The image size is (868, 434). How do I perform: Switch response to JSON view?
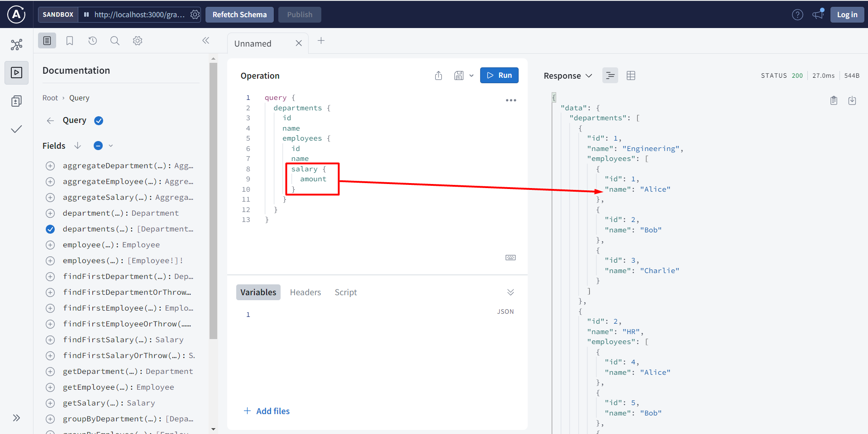pyautogui.click(x=610, y=75)
